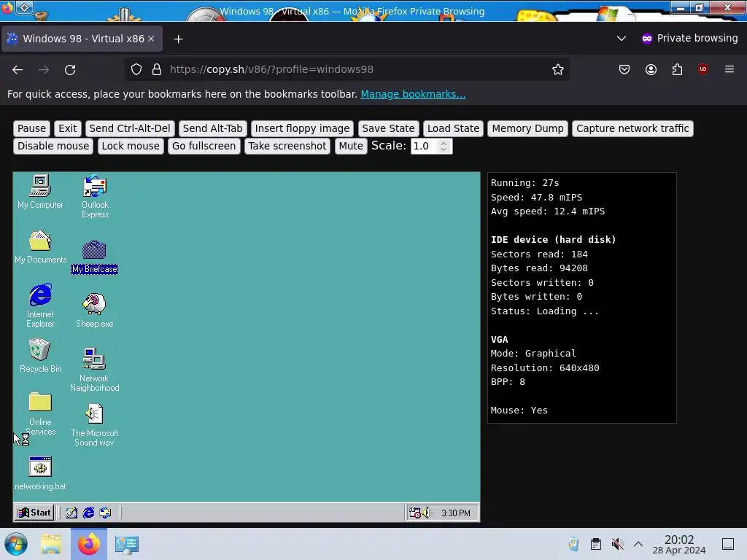This screenshot has height=560, width=747.
Task: Open the Firefox account icon
Action: click(x=651, y=69)
